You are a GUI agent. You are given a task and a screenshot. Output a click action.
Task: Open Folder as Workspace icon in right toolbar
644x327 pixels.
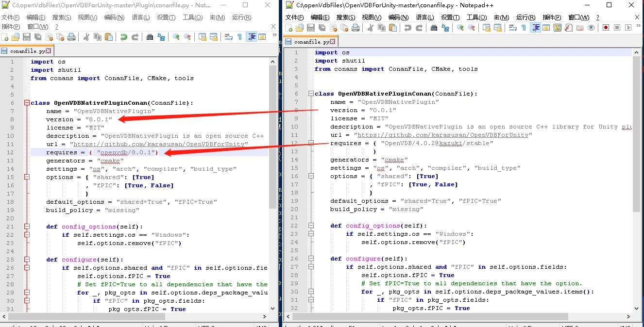[x=580, y=28]
